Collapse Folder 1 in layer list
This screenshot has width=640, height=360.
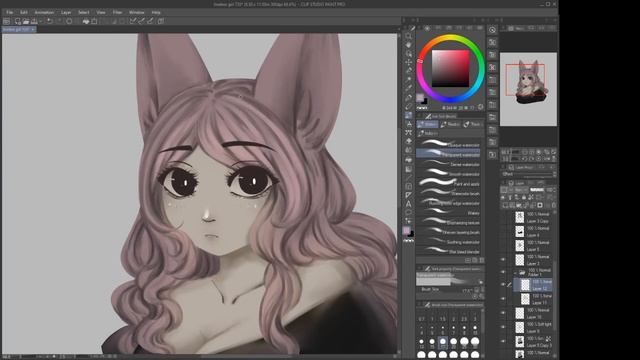(516, 272)
